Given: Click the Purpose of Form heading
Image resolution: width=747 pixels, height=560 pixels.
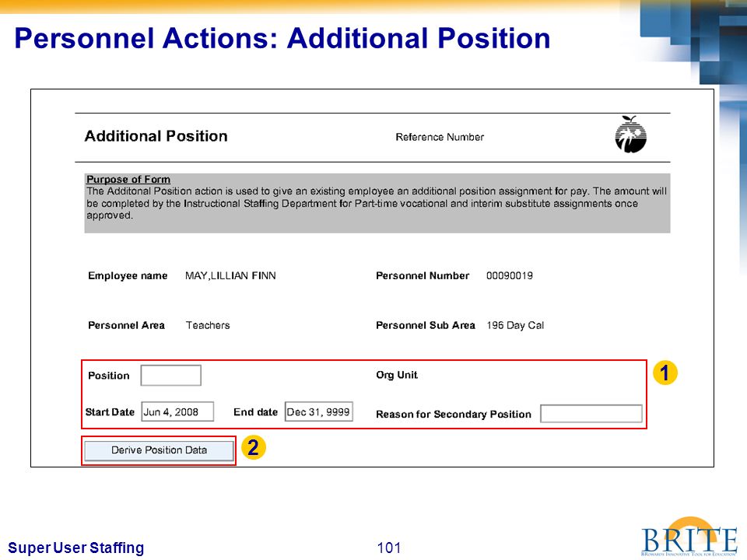Looking at the screenshot, I should (128, 180).
